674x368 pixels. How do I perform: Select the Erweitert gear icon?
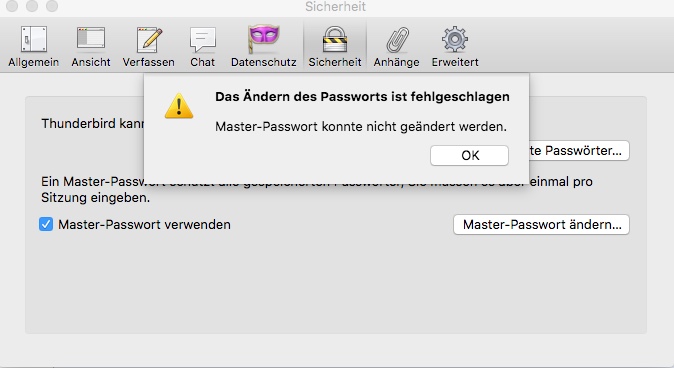pos(455,39)
